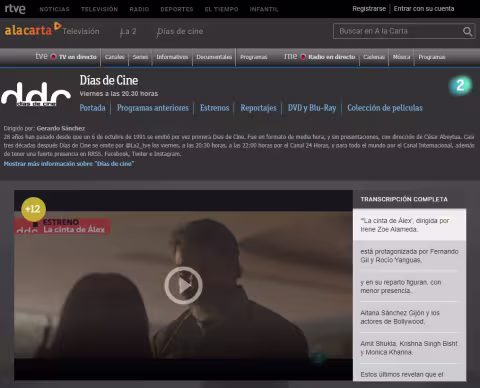Open TV Programas menu
The image size is (480, 388).
tap(253, 57)
